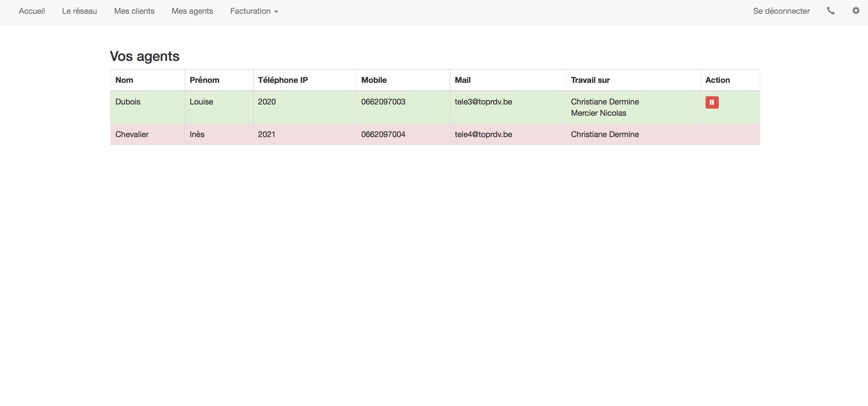Select the Prénom column header
The width and height of the screenshot is (868, 406).
[219, 80]
